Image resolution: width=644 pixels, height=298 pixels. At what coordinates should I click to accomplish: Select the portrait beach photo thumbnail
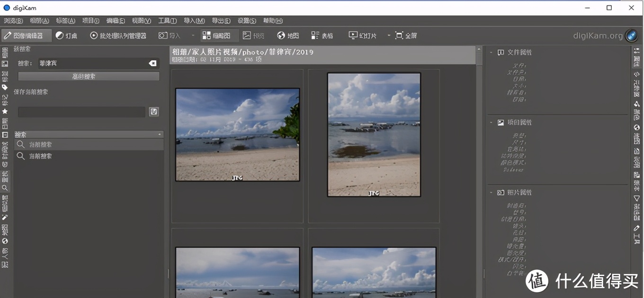coord(374,134)
